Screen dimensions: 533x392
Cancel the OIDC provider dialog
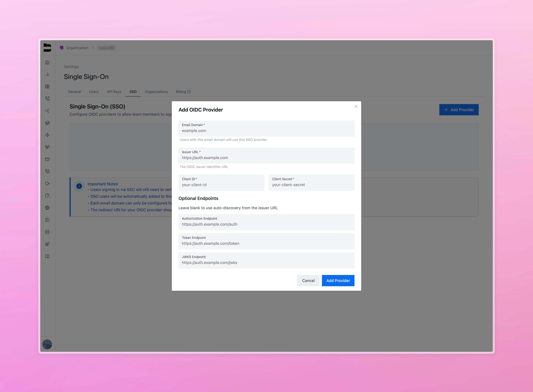[308, 280]
